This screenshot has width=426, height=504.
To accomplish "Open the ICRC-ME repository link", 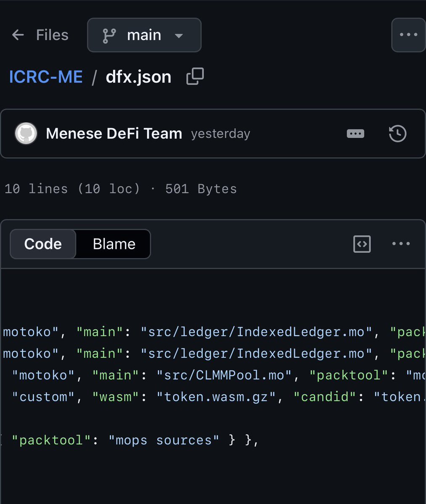I will pos(46,77).
